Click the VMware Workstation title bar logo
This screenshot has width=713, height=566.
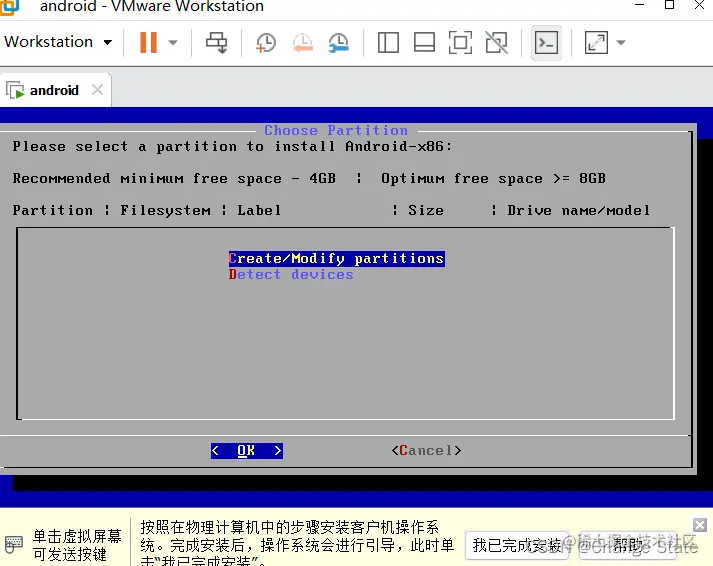pos(9,6)
